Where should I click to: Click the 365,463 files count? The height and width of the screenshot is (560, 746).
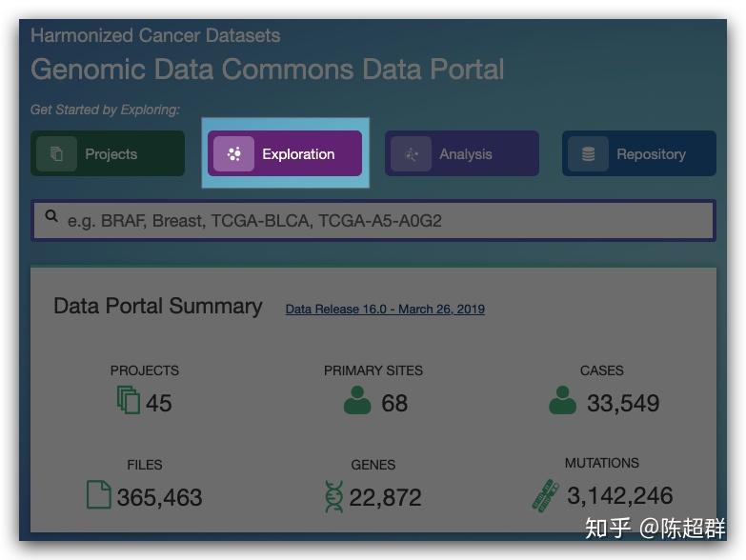point(159,497)
